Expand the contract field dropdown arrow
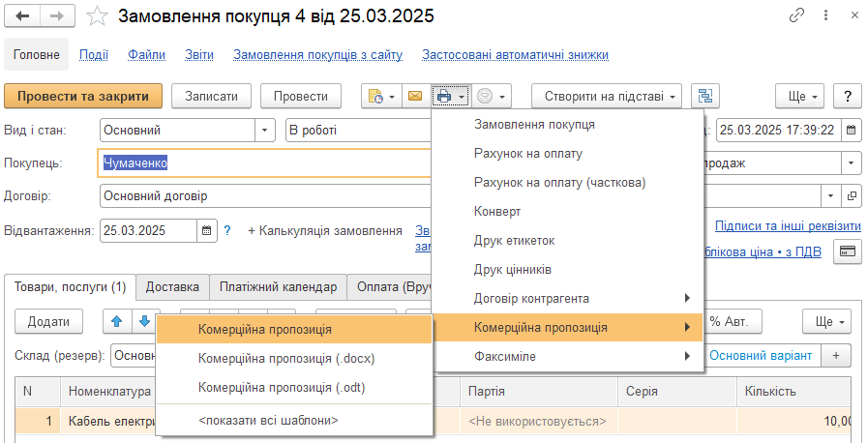This screenshot has height=443, width=868. coord(831,195)
